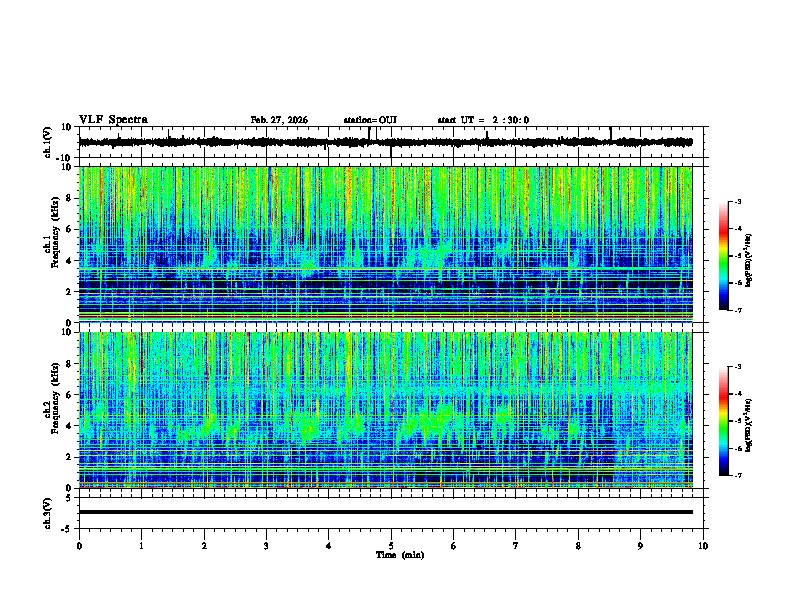This screenshot has width=792, height=612.
Task: Click the "ch.1(V)" waveform axis label
Action: point(48,142)
